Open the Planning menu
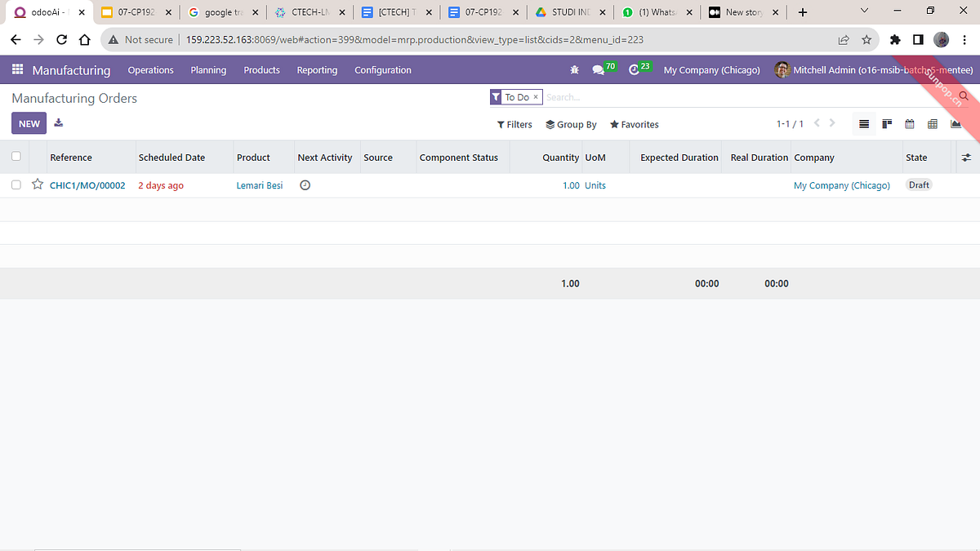 click(208, 70)
